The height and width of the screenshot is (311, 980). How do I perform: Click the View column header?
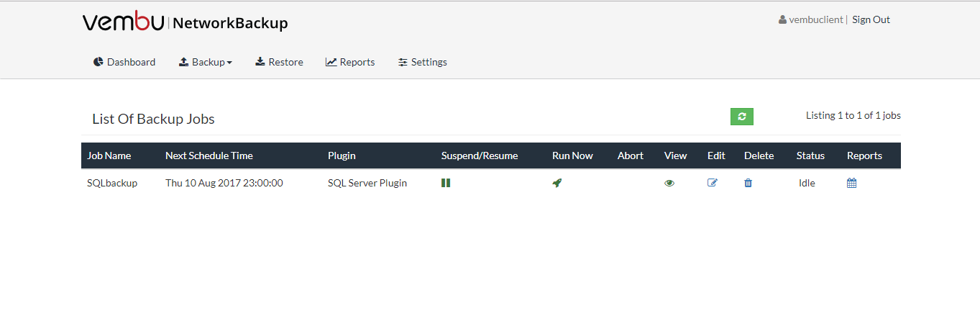pos(676,155)
